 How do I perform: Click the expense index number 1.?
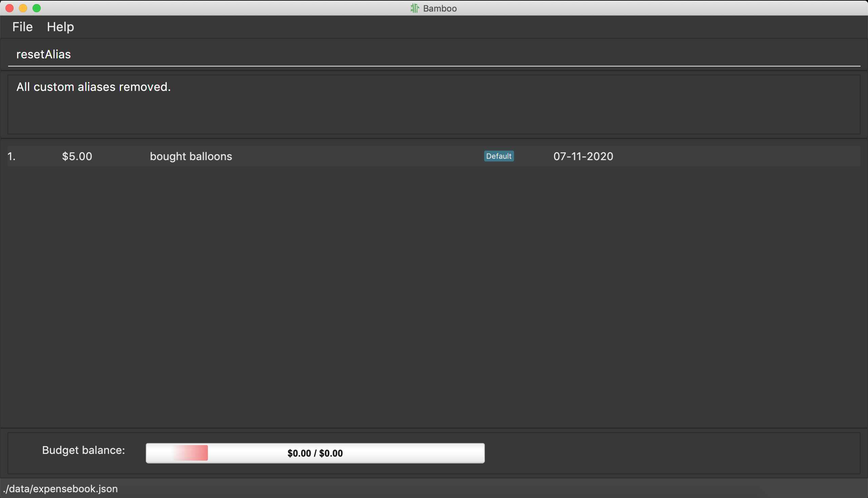[12, 156]
